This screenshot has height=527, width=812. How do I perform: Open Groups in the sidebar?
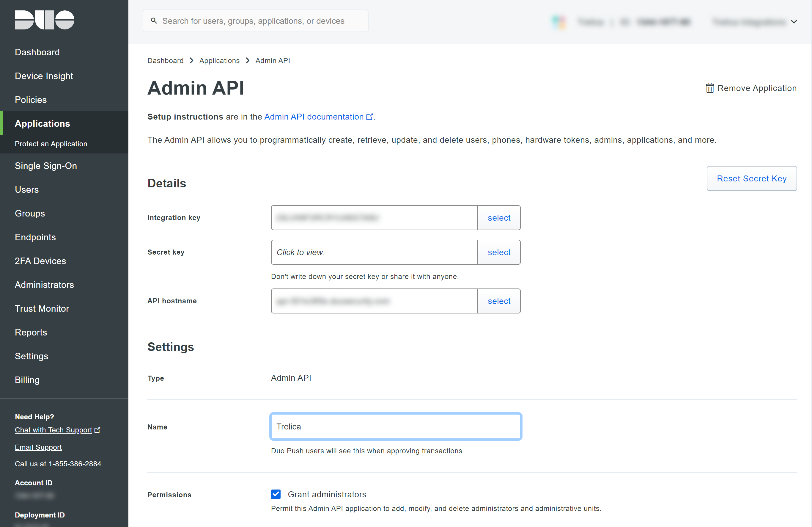(30, 213)
